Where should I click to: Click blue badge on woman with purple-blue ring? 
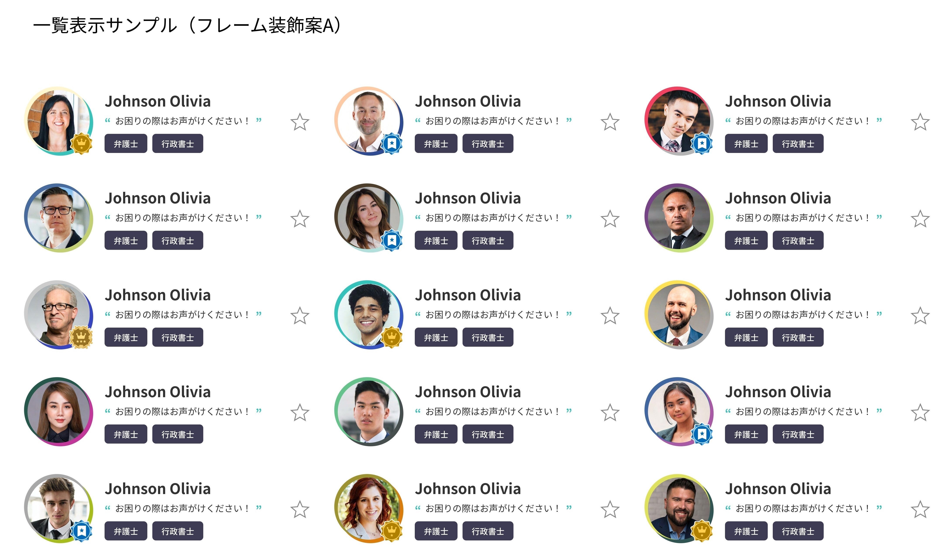click(702, 434)
